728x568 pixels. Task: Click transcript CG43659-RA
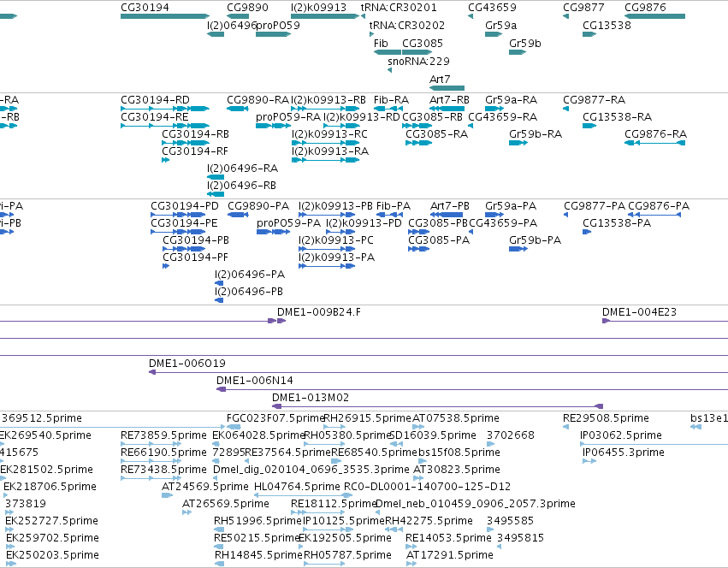[x=471, y=126]
